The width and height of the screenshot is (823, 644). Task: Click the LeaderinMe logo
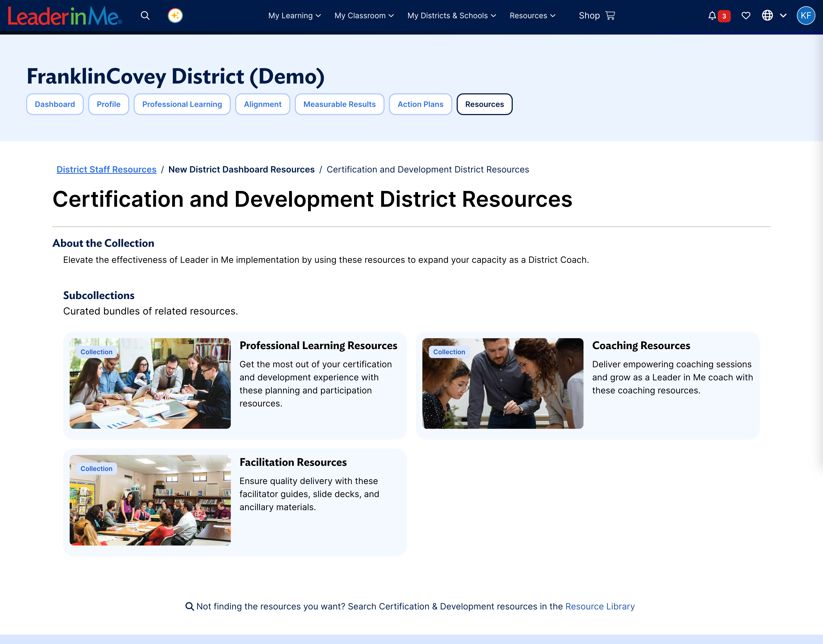pyautogui.click(x=65, y=16)
